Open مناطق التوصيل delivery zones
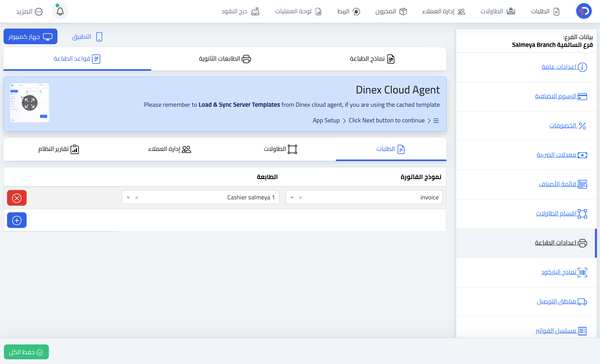This screenshot has height=364, width=600. click(562, 301)
